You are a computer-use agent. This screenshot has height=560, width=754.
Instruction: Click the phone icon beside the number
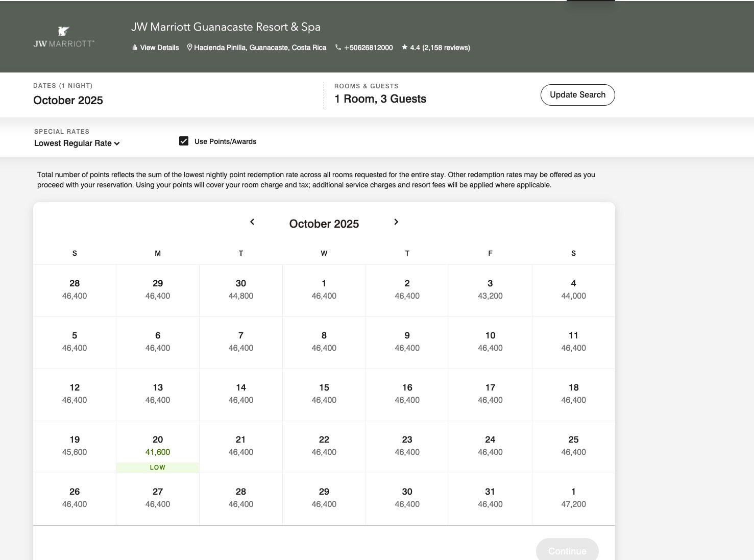coord(338,47)
